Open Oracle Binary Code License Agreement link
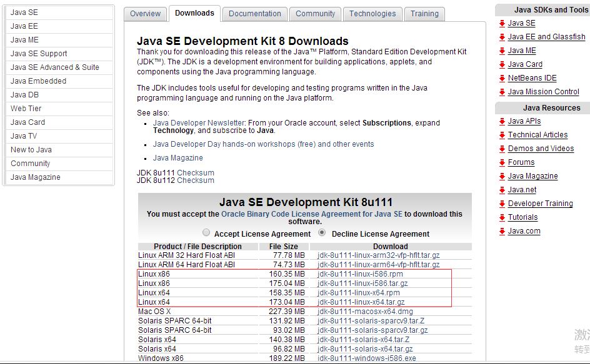Viewport: 590px width, 364px height. 311,214
